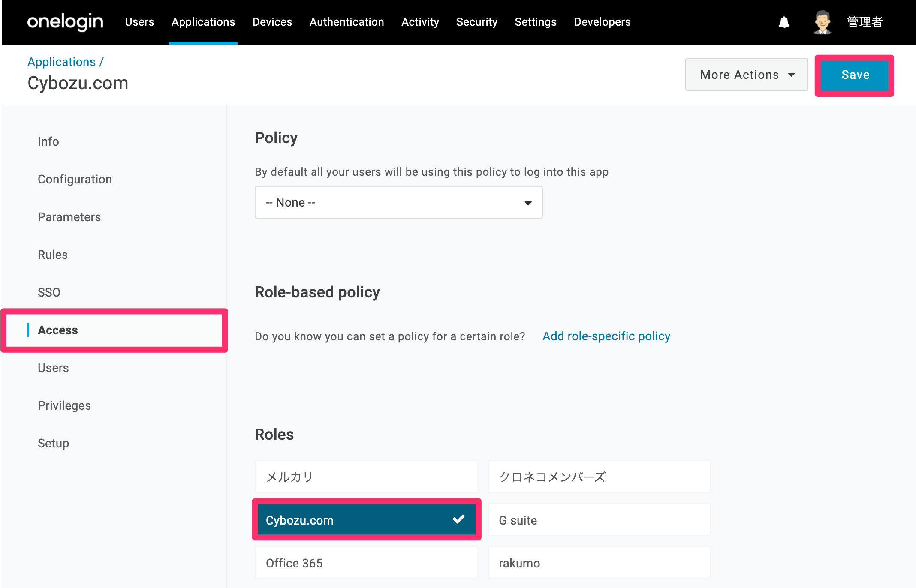Image resolution: width=916 pixels, height=588 pixels.
Task: Click the administrator avatar picture
Action: [822, 22]
